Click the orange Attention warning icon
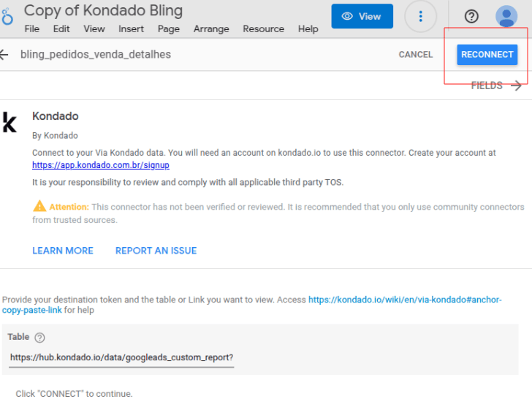Viewport: 532px width, 410px height. point(39,207)
